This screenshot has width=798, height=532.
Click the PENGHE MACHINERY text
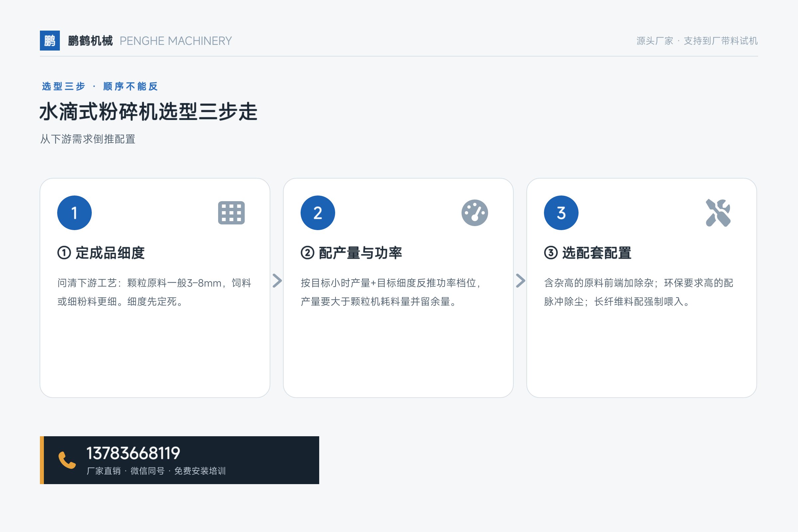coord(176,41)
